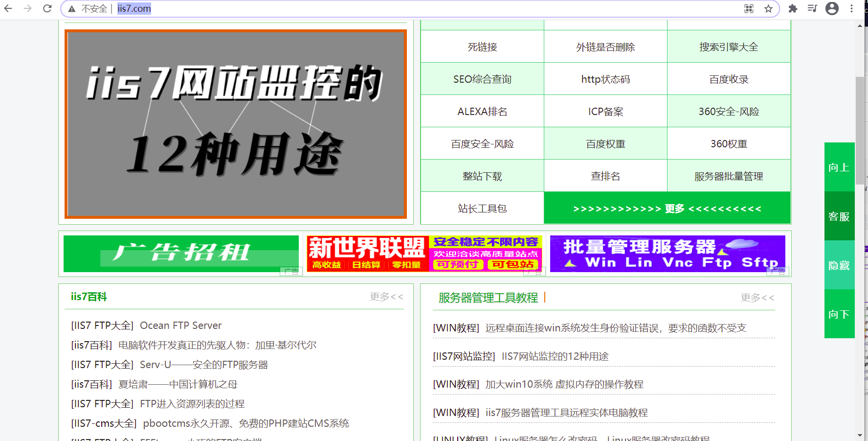Click the 新世界联盟 banner ad
The width and height of the screenshot is (868, 441).
[424, 254]
